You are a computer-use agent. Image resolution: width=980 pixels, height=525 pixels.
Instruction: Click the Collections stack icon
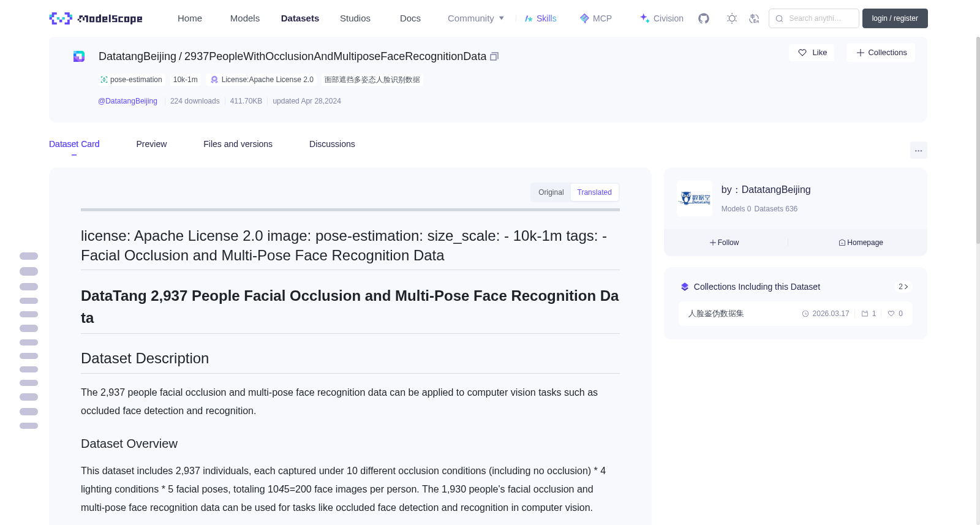tap(685, 287)
